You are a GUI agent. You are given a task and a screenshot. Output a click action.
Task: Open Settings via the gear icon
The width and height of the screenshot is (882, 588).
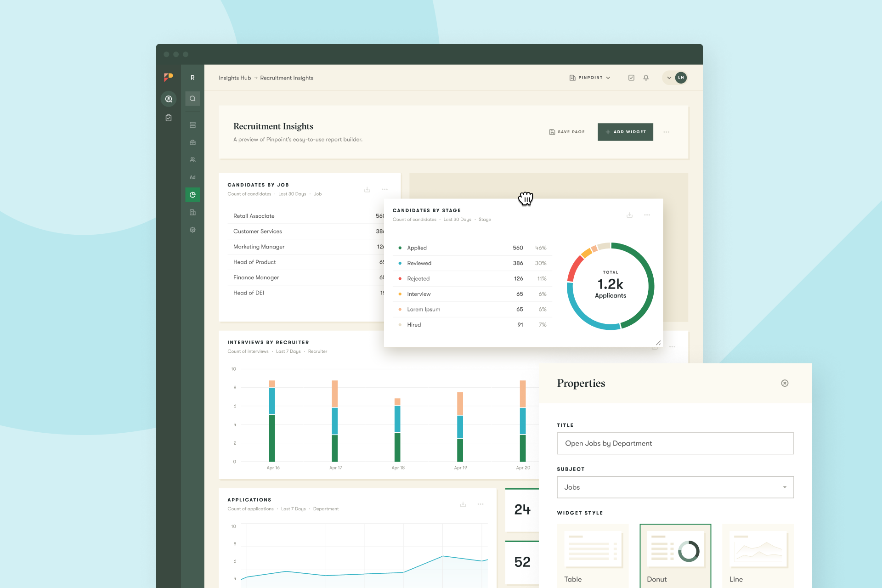click(192, 230)
